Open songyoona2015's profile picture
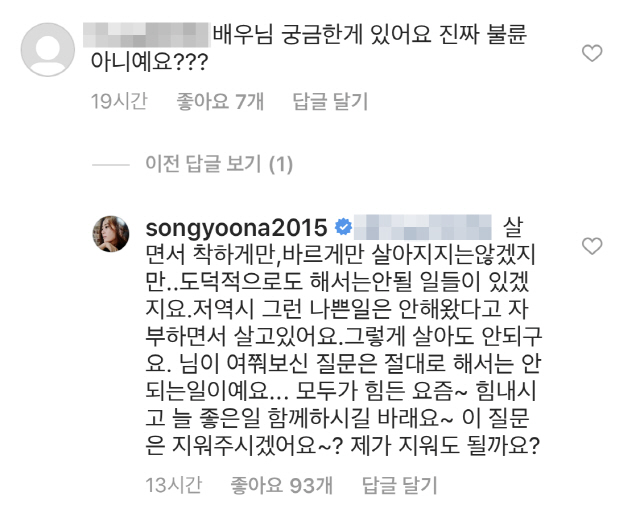Screen dimensions: 640x513 tap(111, 234)
